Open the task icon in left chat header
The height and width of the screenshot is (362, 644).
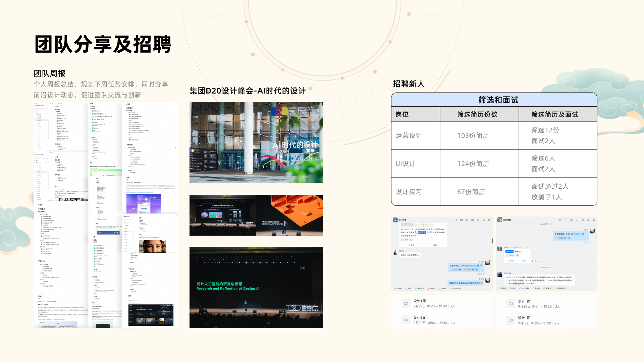click(456, 220)
